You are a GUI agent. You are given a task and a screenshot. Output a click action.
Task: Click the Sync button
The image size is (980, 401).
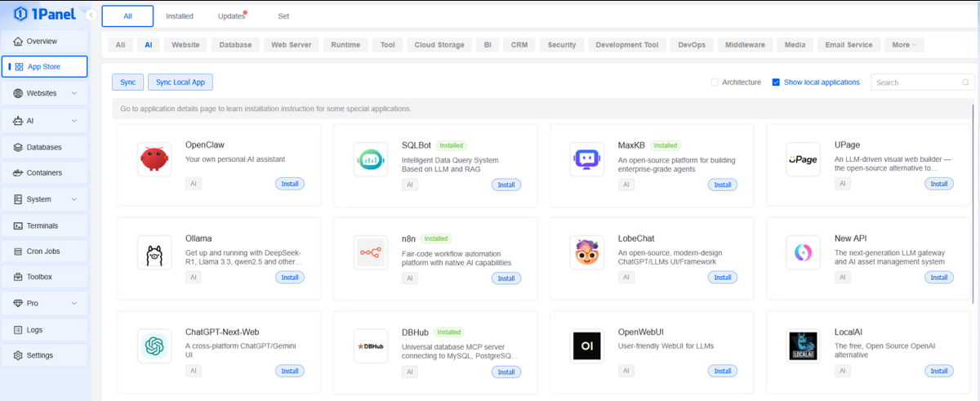tap(127, 82)
